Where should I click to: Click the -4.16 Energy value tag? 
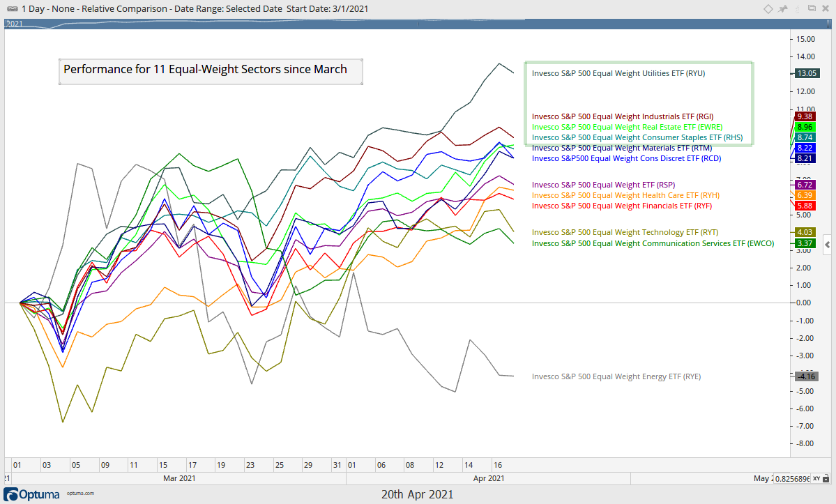(806, 376)
